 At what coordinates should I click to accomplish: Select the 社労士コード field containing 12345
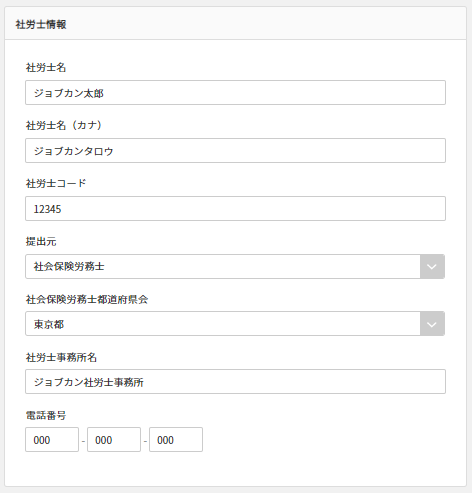235,209
